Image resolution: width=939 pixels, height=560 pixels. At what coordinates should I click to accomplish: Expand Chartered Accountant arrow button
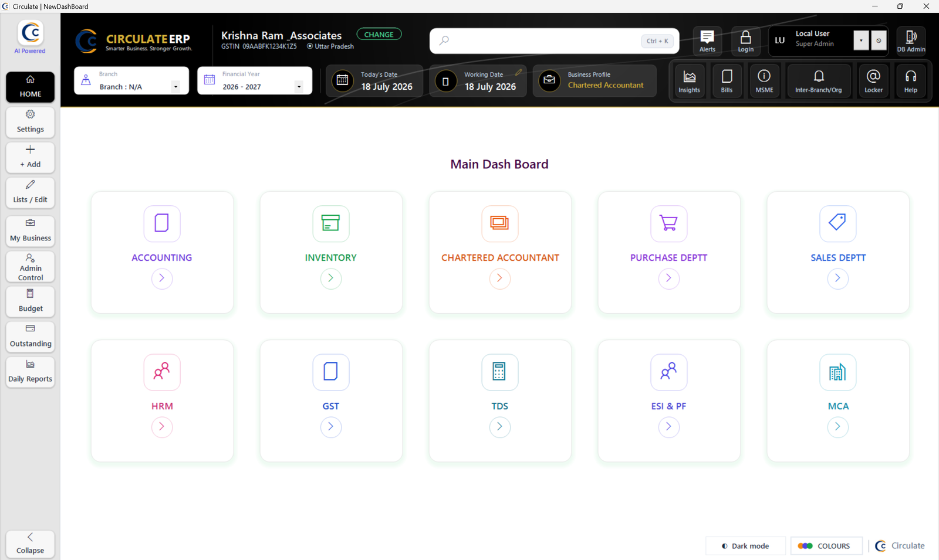click(500, 279)
